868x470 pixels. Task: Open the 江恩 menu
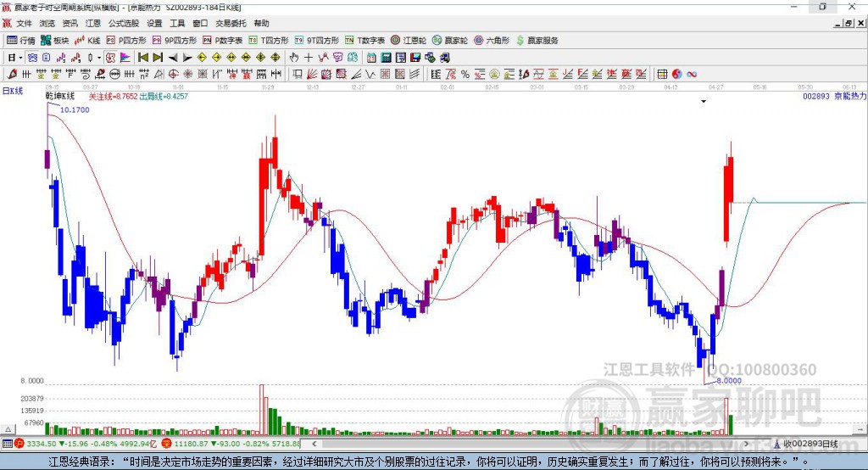(93, 23)
